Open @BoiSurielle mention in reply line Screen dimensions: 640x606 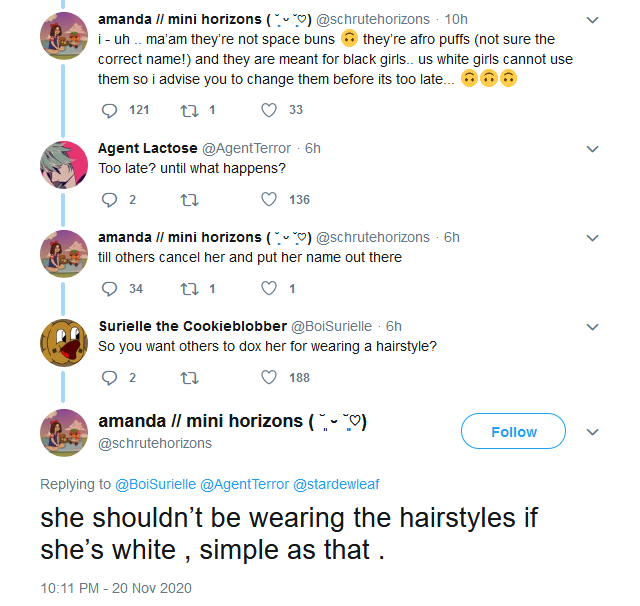click(156, 485)
